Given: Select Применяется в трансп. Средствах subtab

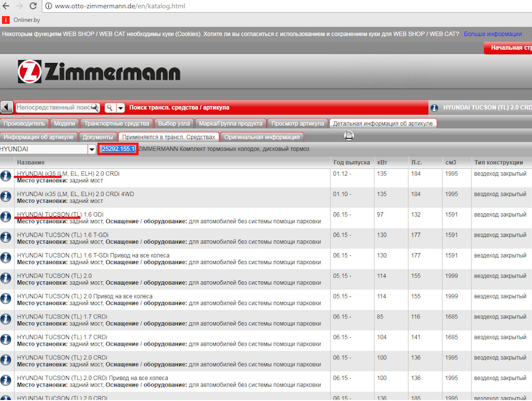Looking at the screenshot, I should click(168, 137).
